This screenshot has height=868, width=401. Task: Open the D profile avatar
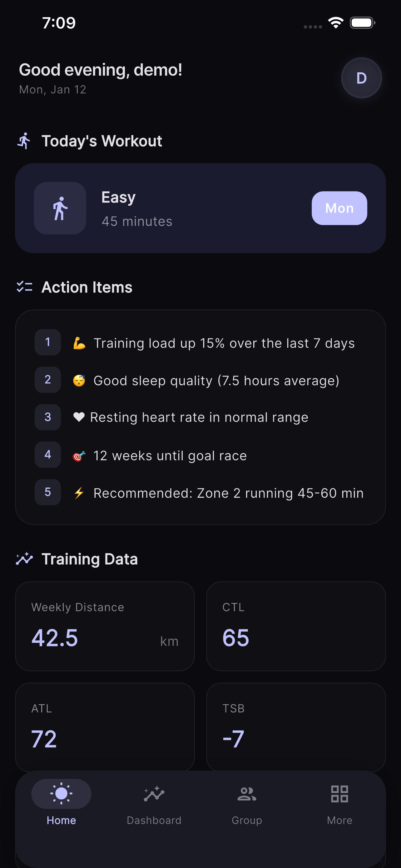[x=361, y=77]
